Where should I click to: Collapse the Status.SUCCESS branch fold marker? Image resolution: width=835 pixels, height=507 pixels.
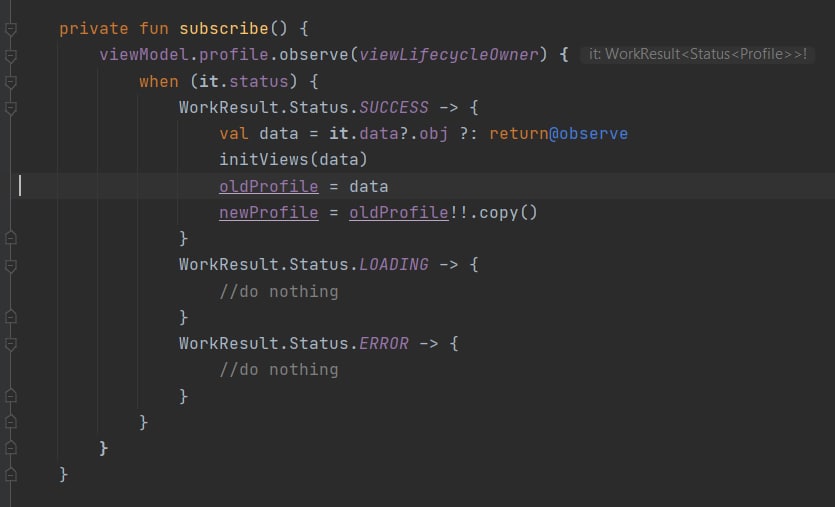[x=11, y=108]
